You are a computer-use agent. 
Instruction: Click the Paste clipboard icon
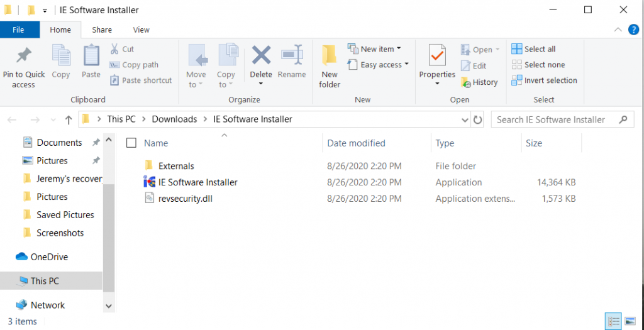91,55
